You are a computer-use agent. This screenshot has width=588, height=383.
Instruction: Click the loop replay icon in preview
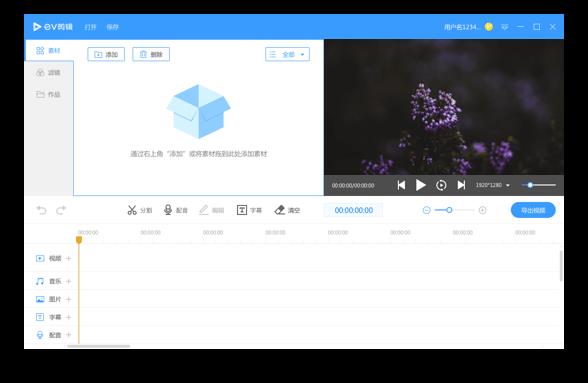(x=441, y=185)
